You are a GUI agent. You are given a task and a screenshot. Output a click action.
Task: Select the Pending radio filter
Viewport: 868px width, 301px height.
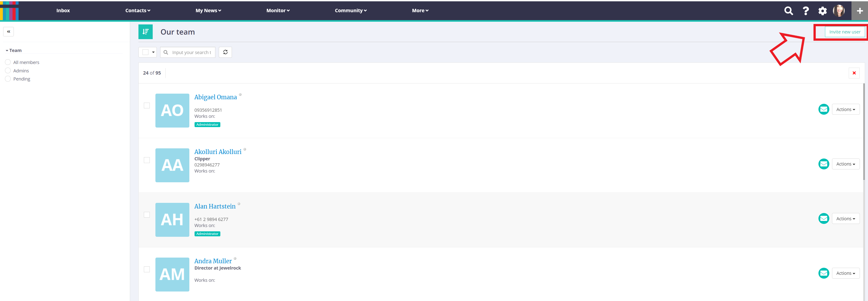coord(8,79)
